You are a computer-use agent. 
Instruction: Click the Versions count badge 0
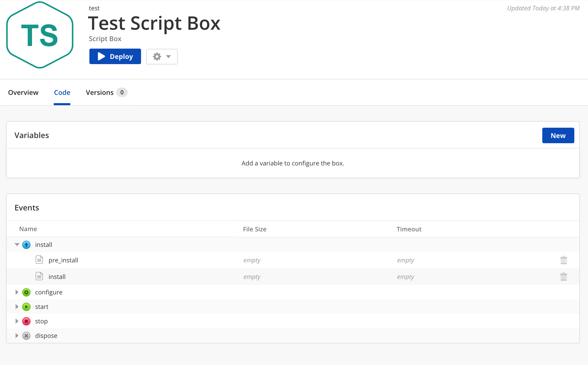coord(122,93)
